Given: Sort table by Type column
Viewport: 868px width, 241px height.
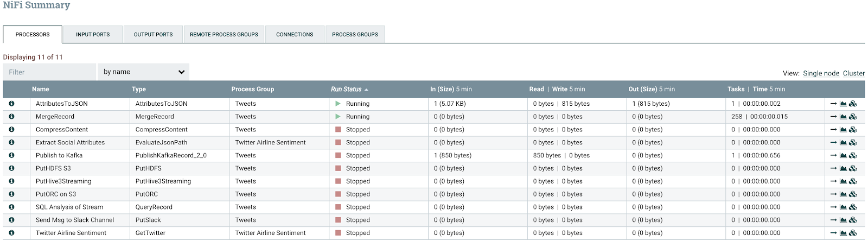Looking at the screenshot, I should (139, 89).
